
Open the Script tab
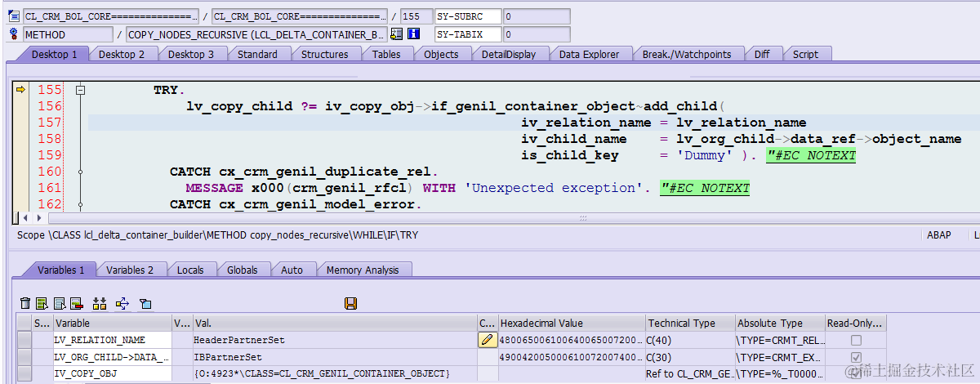(805, 54)
